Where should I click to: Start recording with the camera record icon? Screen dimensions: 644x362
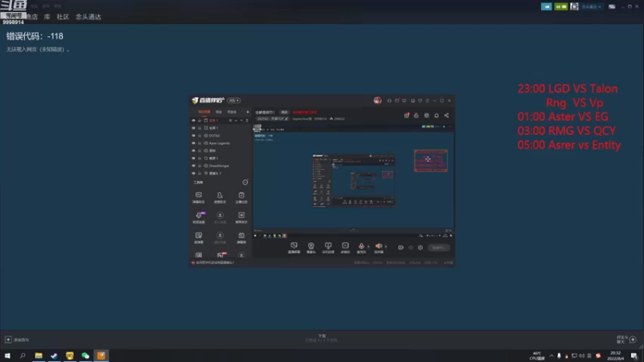[x=401, y=248]
